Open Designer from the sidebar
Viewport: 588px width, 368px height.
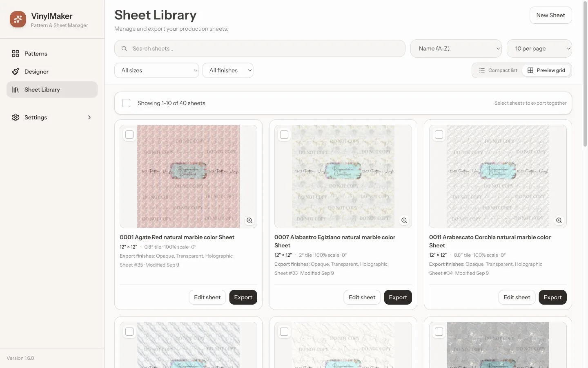point(52,72)
